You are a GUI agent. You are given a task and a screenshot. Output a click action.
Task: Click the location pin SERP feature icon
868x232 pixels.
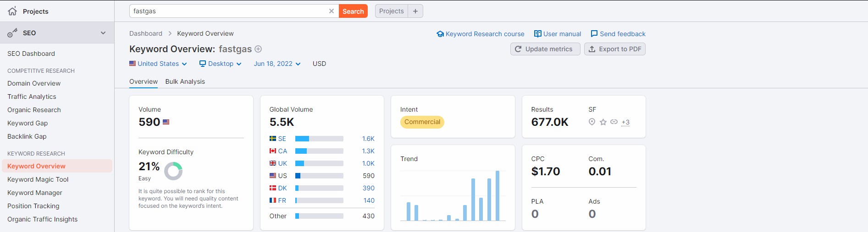point(592,122)
